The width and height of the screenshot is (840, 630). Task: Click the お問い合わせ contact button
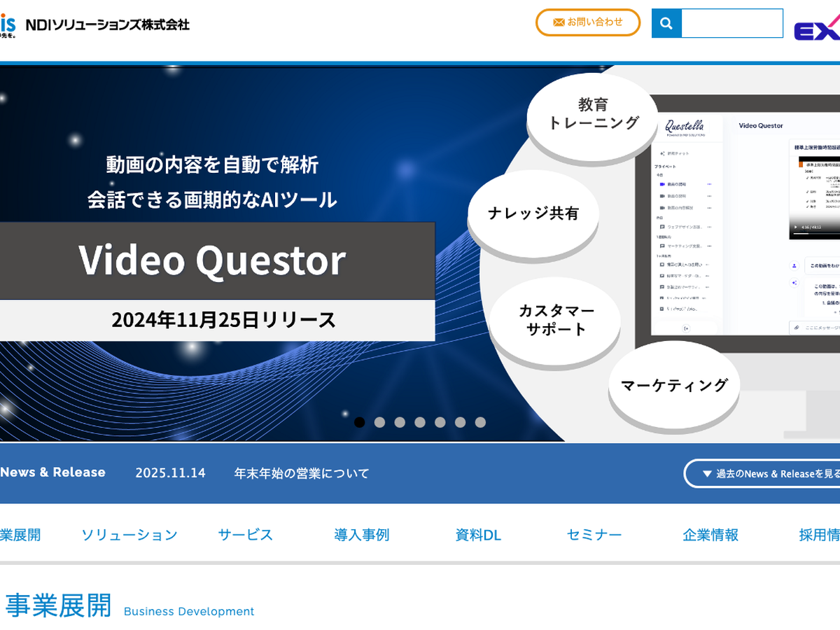click(588, 22)
